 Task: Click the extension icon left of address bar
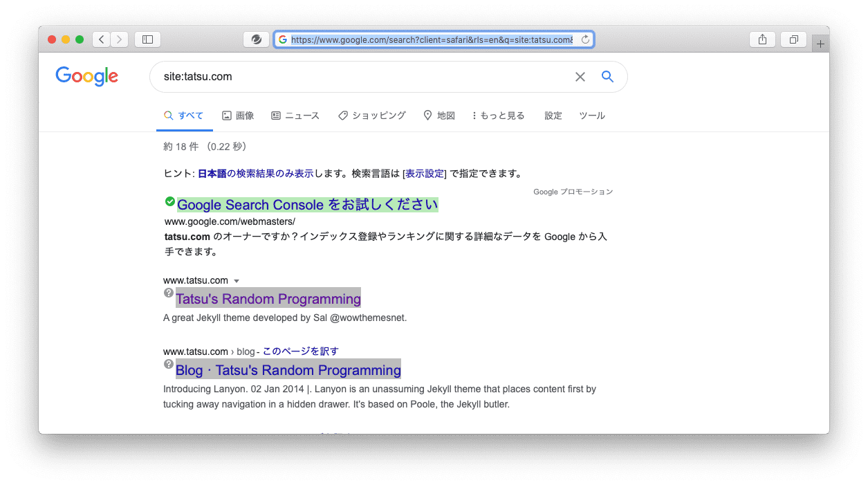click(x=257, y=39)
